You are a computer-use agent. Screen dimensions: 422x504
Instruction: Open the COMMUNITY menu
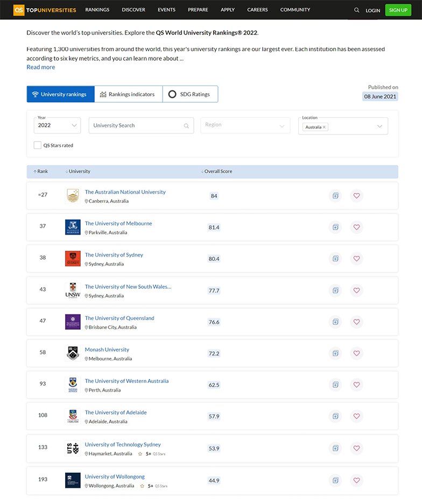coord(296,10)
